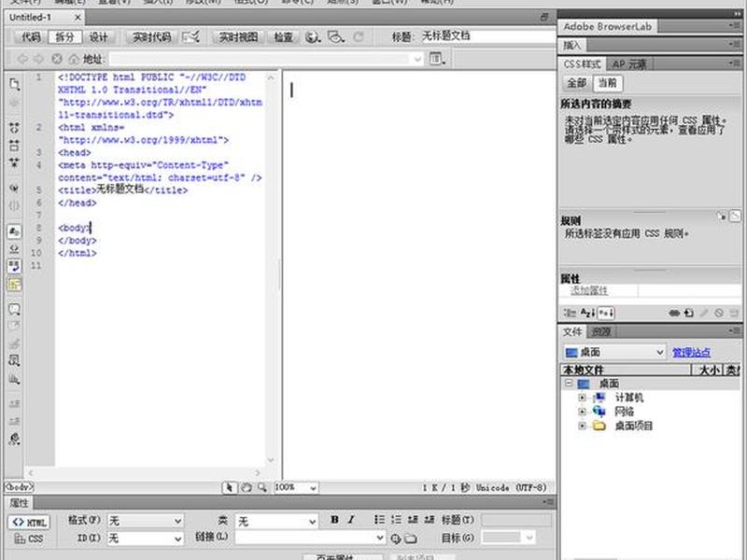Choose the hand tool in the status bar

247,487
